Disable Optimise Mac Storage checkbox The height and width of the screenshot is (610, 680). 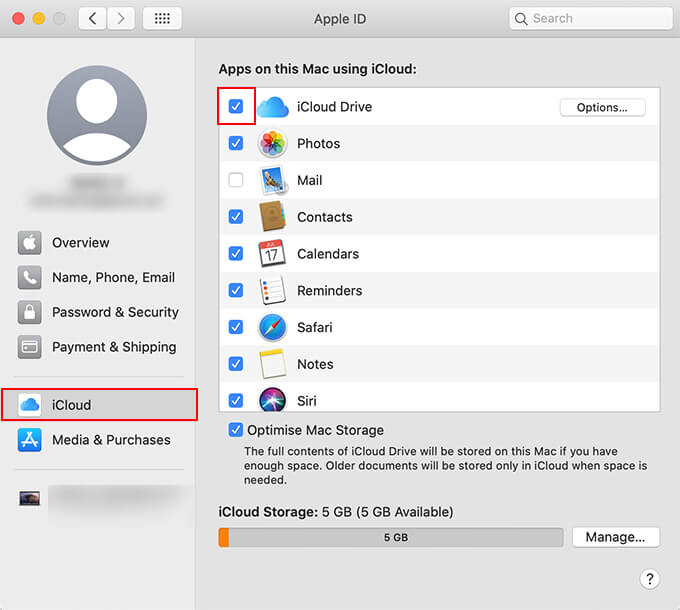pyautogui.click(x=236, y=430)
